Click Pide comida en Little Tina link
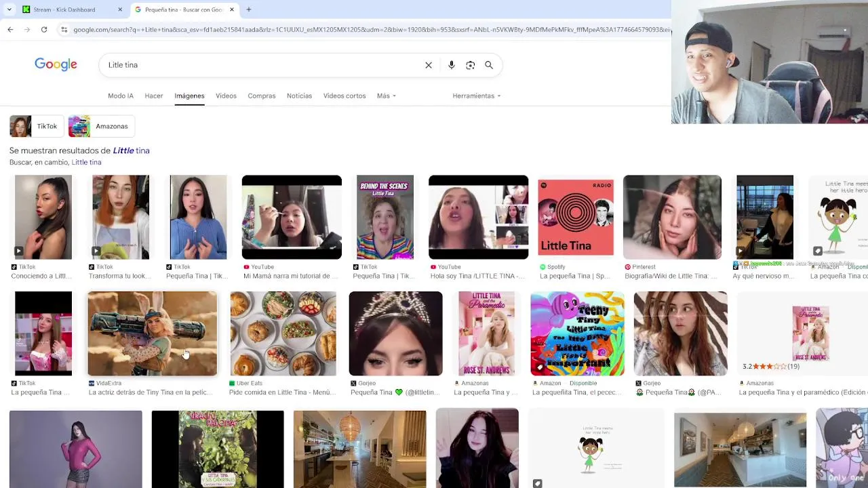Screen dimensions: 868x488 pyautogui.click(x=283, y=392)
